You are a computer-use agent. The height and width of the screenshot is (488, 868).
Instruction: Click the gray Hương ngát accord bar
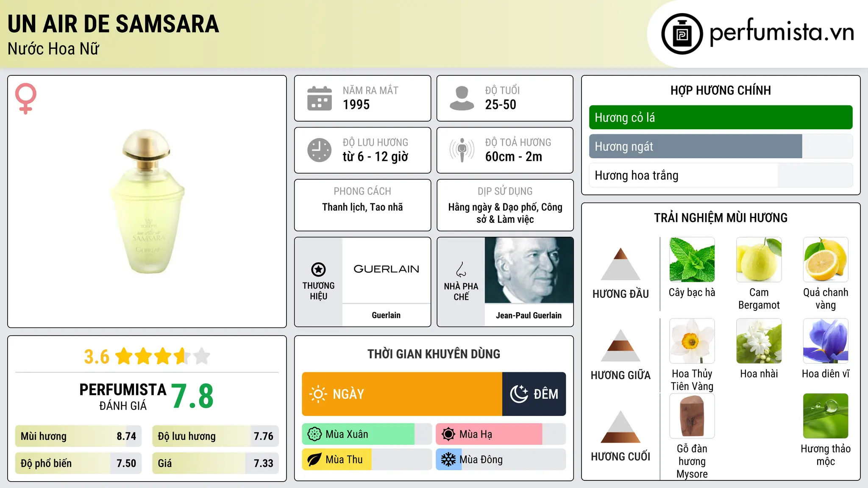pyautogui.click(x=721, y=146)
